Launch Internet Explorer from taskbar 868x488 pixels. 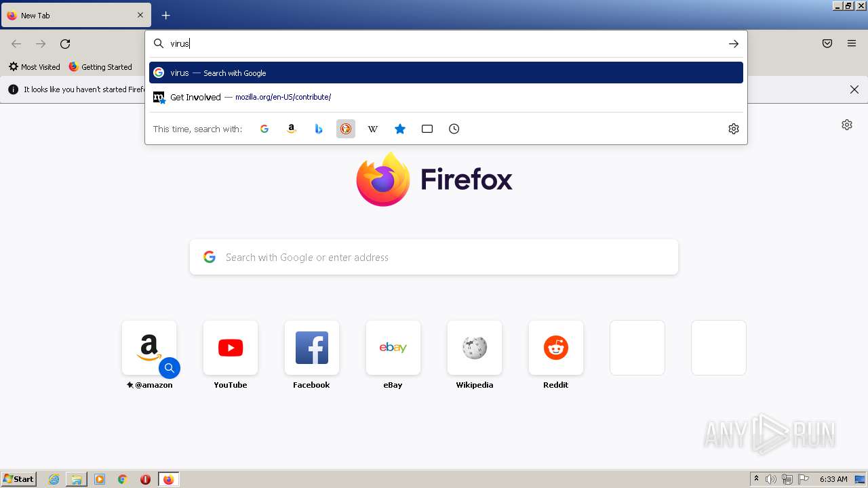(x=54, y=479)
